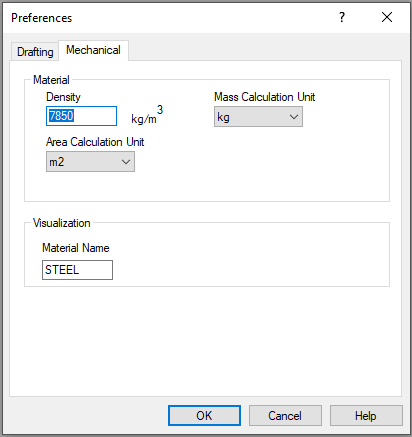This screenshot has height=437, width=412.
Task: Click the kg/m3 unit label beside Density
Action: [x=147, y=115]
